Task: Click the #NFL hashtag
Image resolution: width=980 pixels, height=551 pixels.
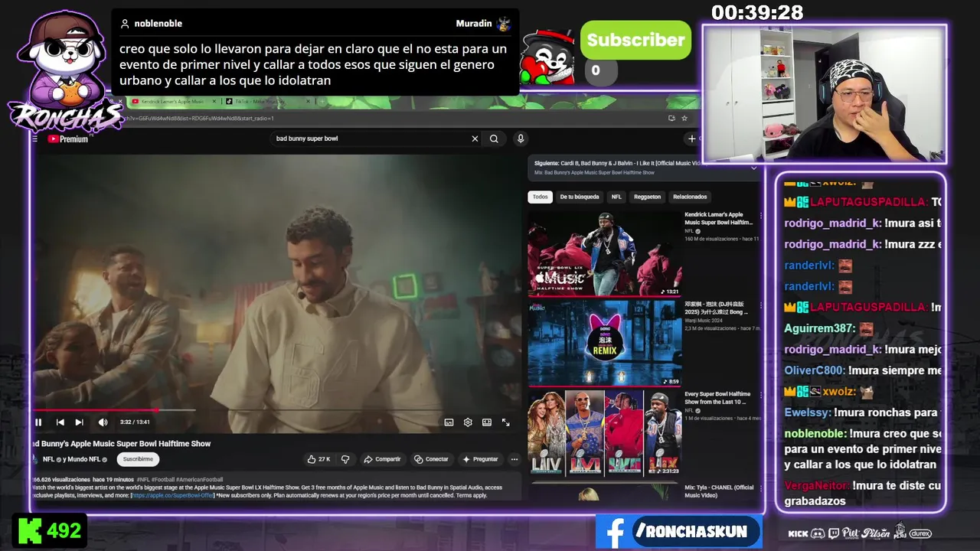Action: coord(143,479)
